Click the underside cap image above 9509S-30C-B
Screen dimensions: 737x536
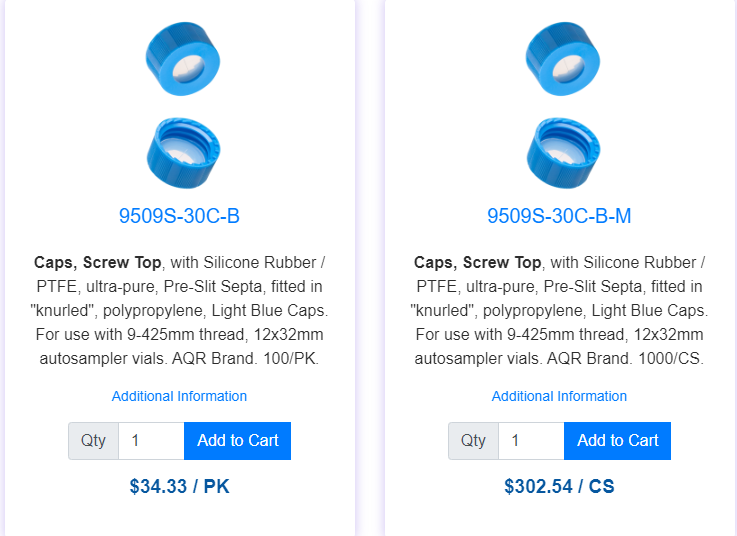[x=179, y=153]
